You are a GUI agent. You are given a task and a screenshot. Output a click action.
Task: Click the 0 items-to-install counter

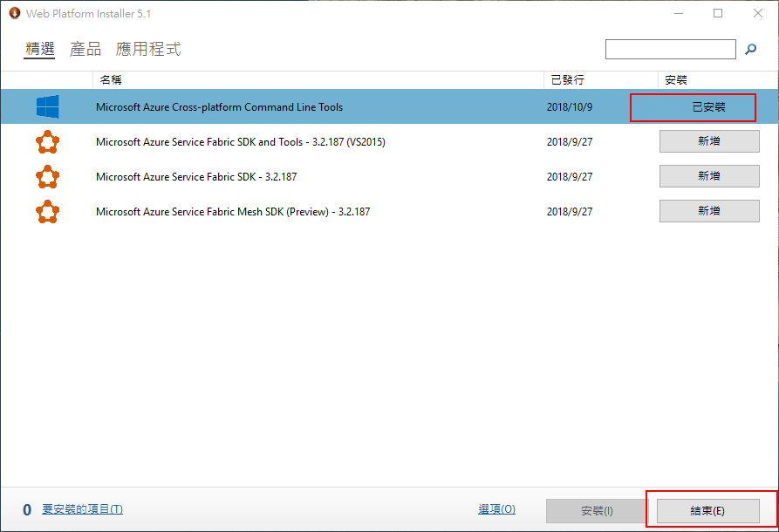pos(27,510)
